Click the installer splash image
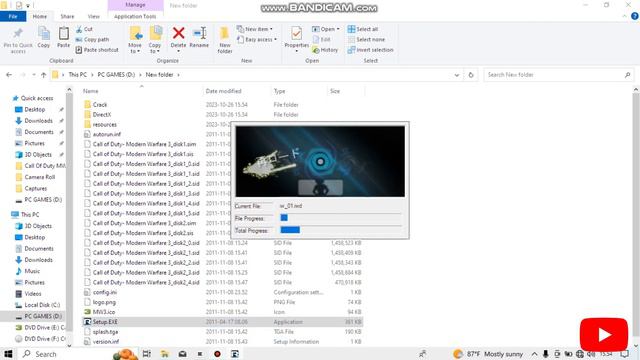Image resolution: width=640 pixels, height=360 pixels. [x=320, y=161]
